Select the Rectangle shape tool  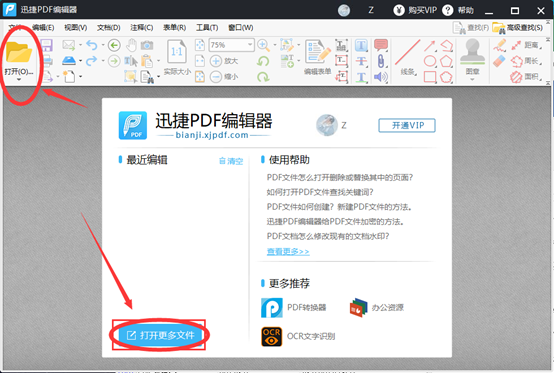click(x=430, y=77)
